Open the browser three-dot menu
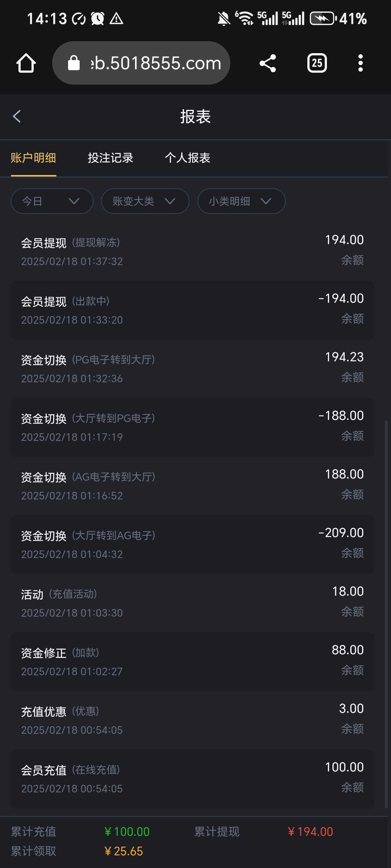 tap(360, 63)
